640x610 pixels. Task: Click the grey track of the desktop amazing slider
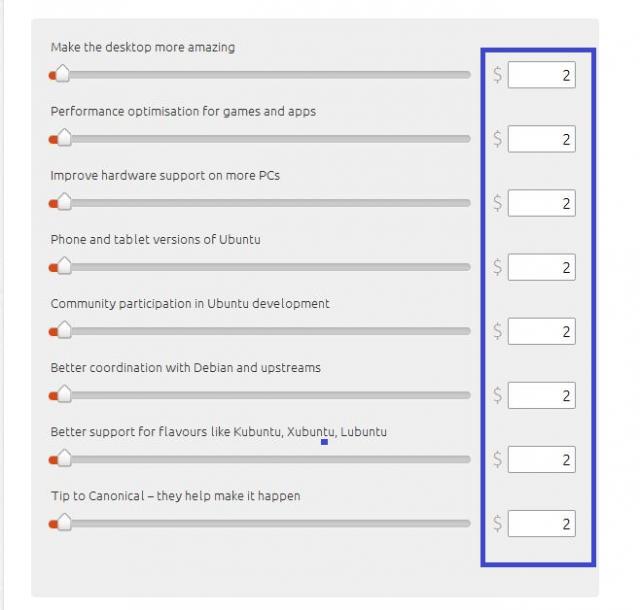click(270, 75)
